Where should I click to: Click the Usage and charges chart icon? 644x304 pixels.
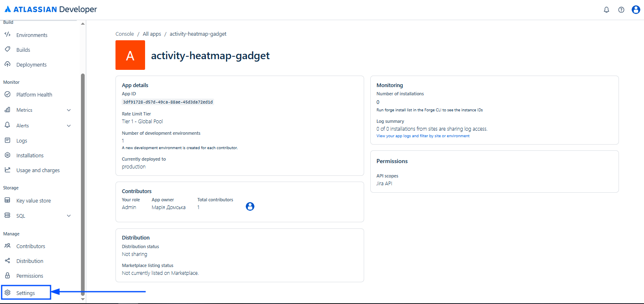pos(7,170)
